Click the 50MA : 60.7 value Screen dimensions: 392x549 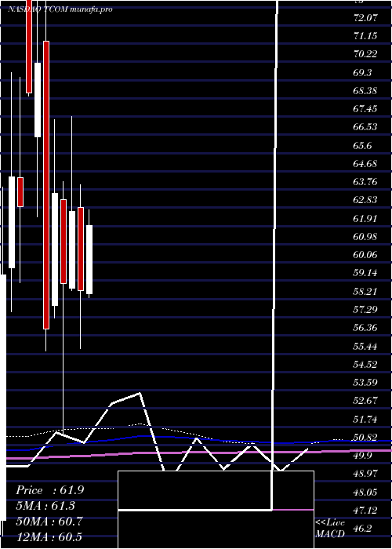(49, 522)
